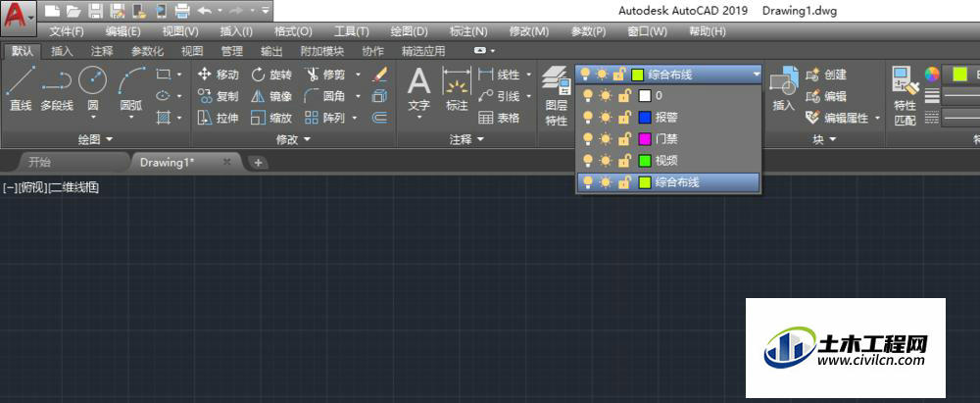Click the 复制 (Copy) tool
The height and width of the screenshot is (403, 980).
click(x=218, y=96)
